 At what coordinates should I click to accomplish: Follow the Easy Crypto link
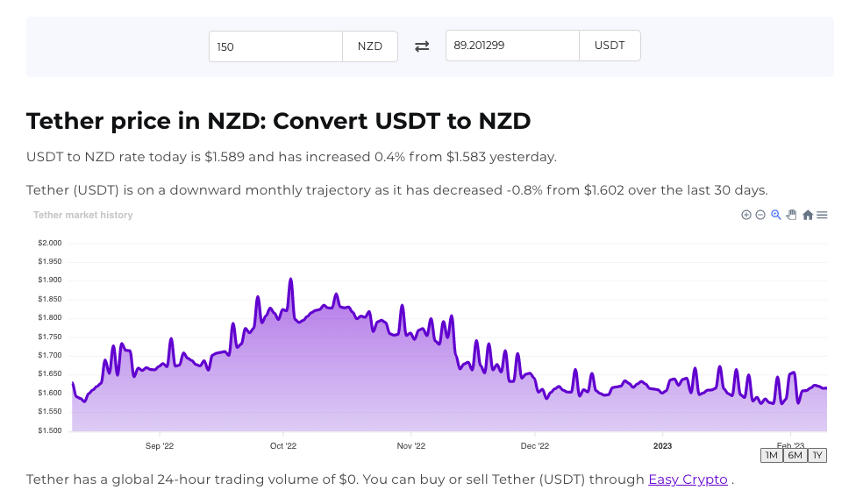pos(688,479)
